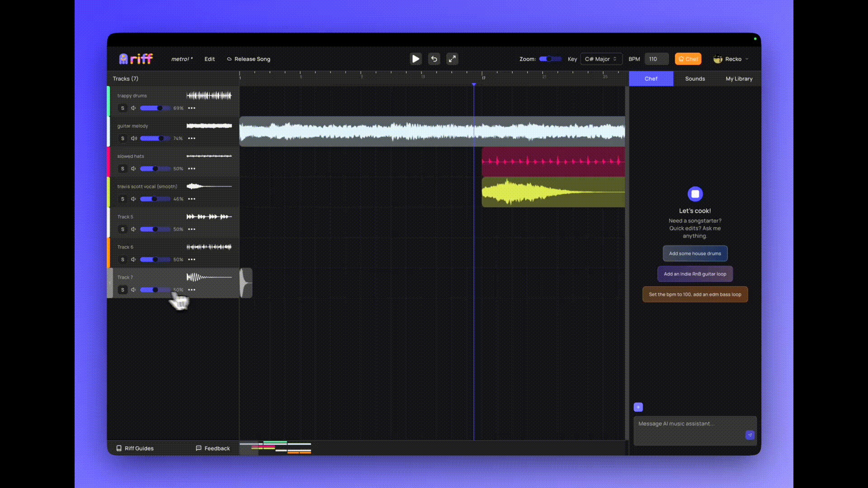The width and height of the screenshot is (868, 488).
Task: Click Add some house drums suggestion
Action: point(695,253)
